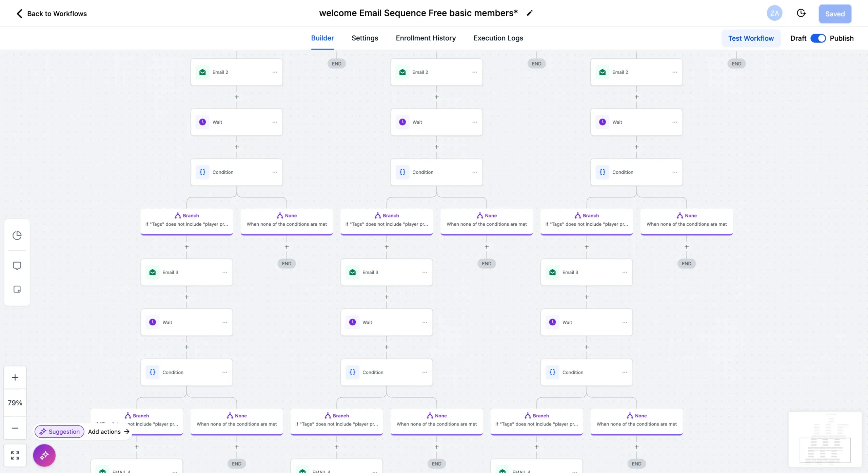Open the stats pie chart sidebar icon
Screen dimensions: 868x473
pyautogui.click(x=17, y=235)
